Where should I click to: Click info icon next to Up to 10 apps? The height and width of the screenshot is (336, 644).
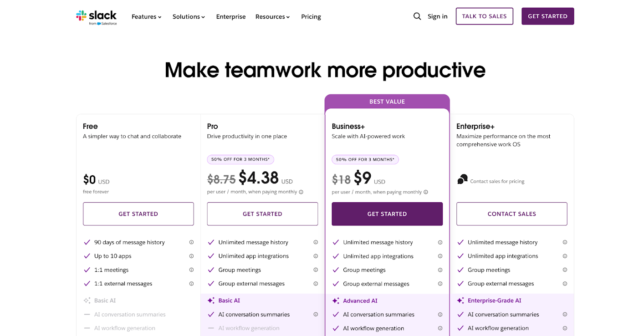click(191, 256)
